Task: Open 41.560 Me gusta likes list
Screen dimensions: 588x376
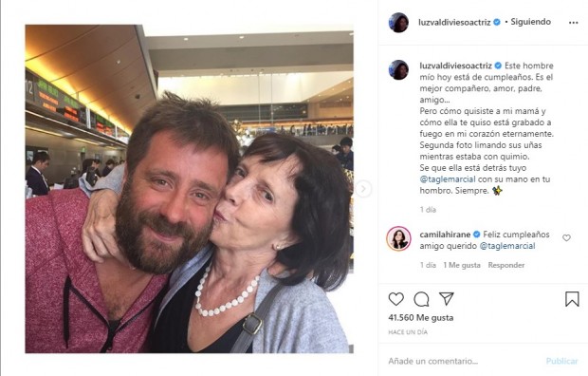Action: coord(421,318)
